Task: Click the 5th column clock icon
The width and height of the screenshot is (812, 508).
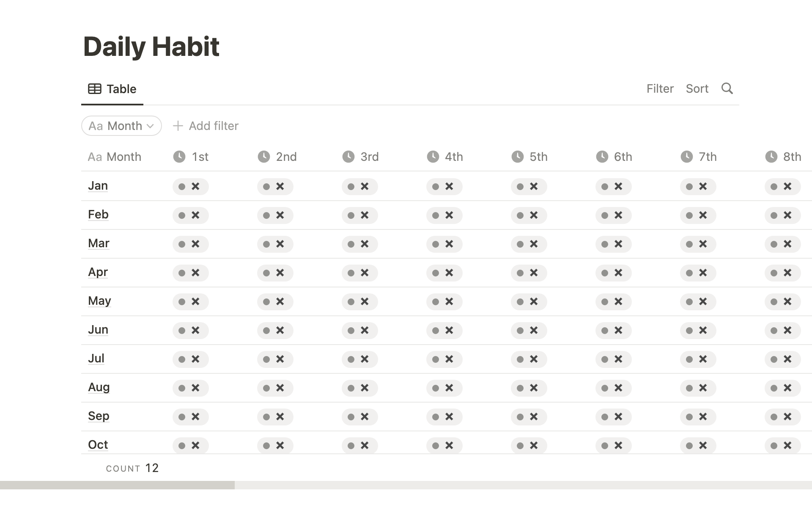Action: point(518,156)
